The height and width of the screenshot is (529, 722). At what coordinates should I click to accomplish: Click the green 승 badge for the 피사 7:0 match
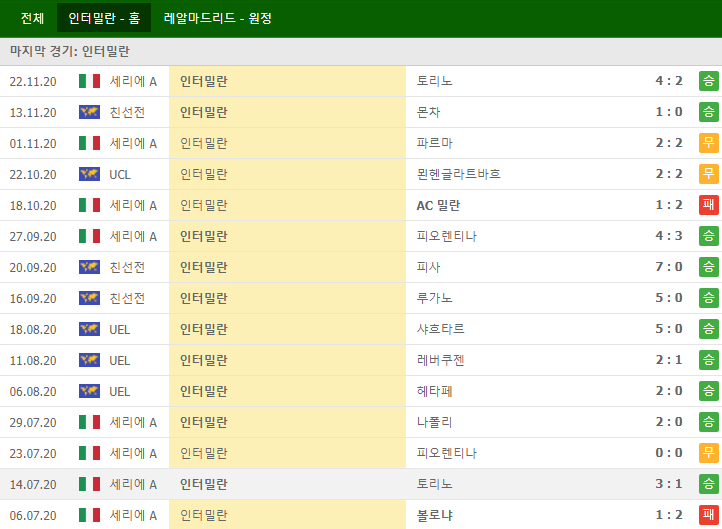pyautogui.click(x=709, y=267)
